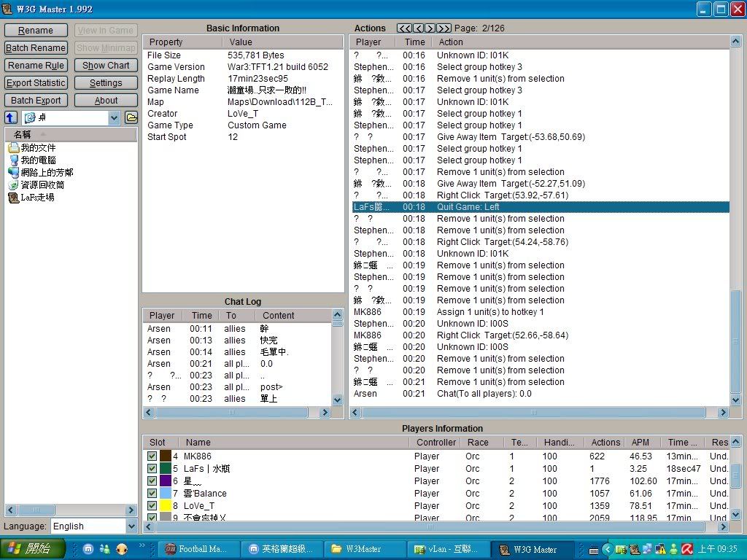Image resolution: width=747 pixels, height=560 pixels.
Task: Open 我的電腦 in the file list
Action: point(38,160)
